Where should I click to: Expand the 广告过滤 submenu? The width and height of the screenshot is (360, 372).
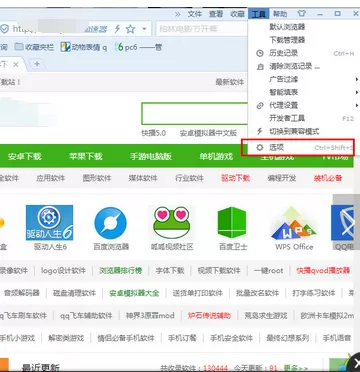[283, 79]
